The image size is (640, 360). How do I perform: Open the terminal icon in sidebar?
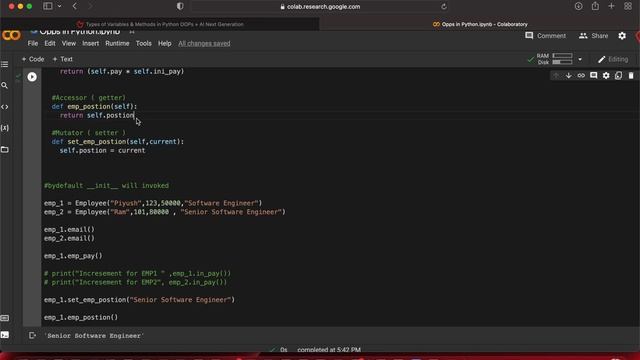5,335
